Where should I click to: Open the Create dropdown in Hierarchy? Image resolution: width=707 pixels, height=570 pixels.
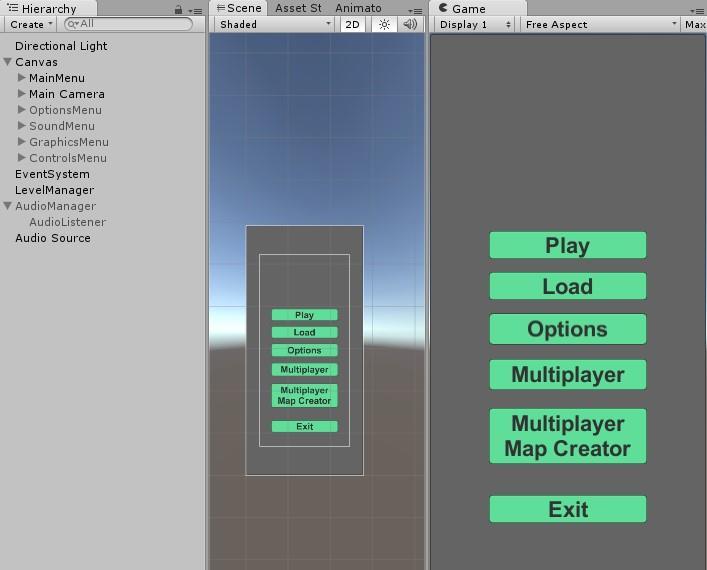coord(31,24)
